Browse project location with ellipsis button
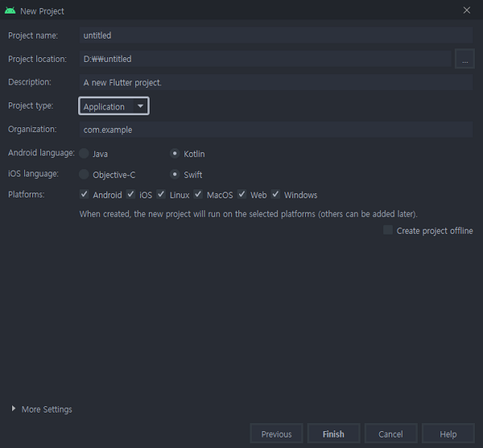The width and height of the screenshot is (483, 448). tap(464, 59)
